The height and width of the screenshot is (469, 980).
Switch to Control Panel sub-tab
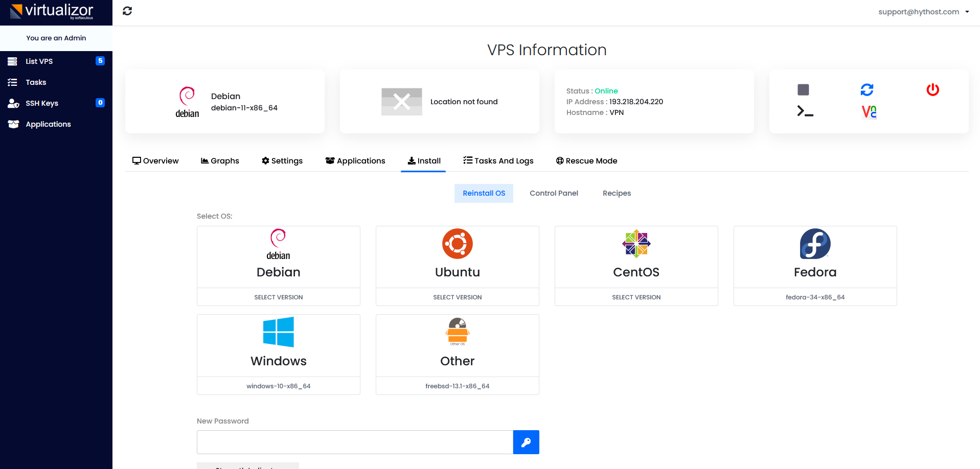[554, 193]
